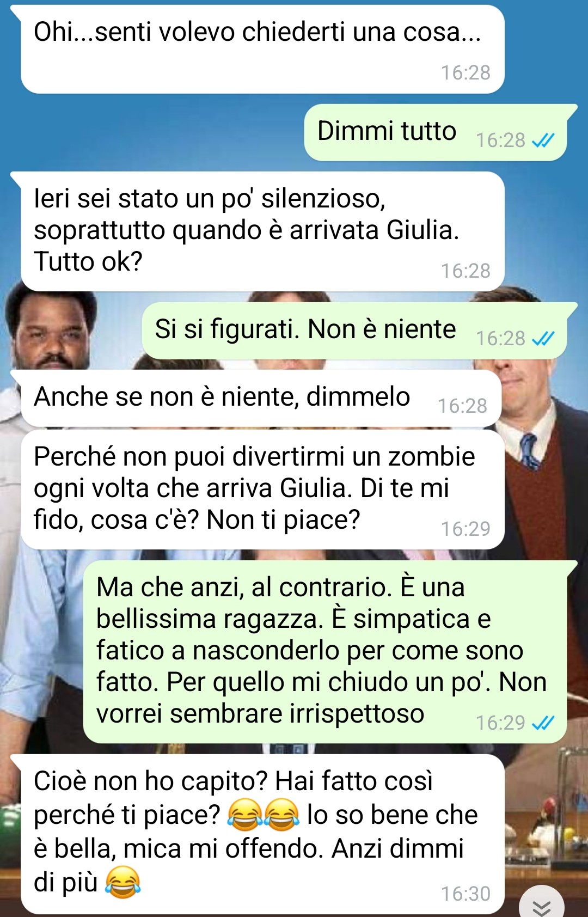Tap read checkmarks on 'Dimmi tutto' message
This screenshot has width=588, height=917.
[x=543, y=140]
